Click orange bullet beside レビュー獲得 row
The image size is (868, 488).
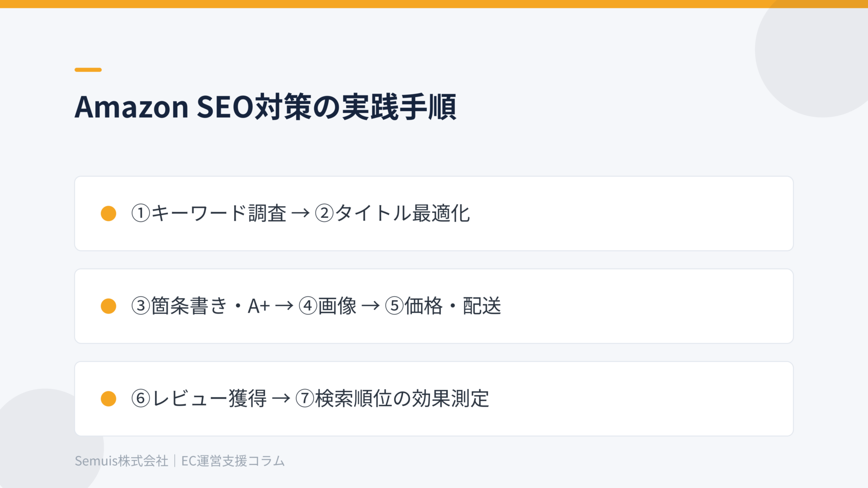point(108,399)
